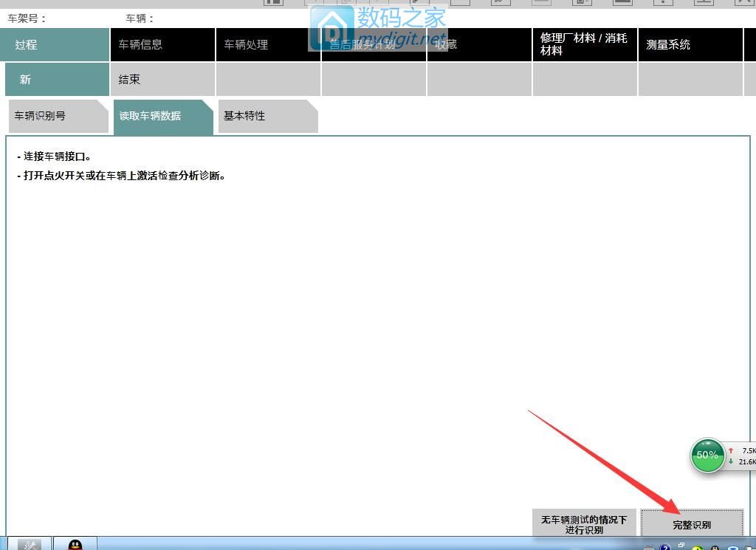Open 修理厂材料 / 消耗材料 tab

click(x=585, y=45)
